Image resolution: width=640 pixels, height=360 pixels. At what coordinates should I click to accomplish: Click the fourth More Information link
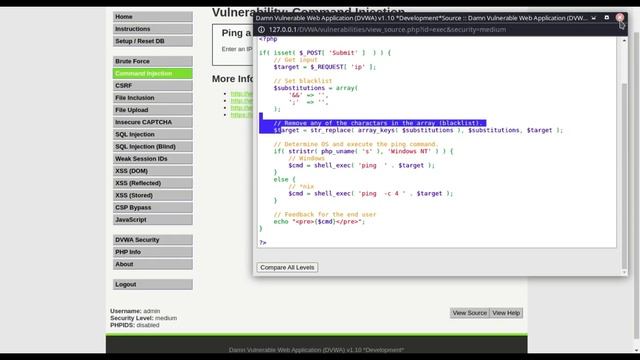click(x=242, y=115)
